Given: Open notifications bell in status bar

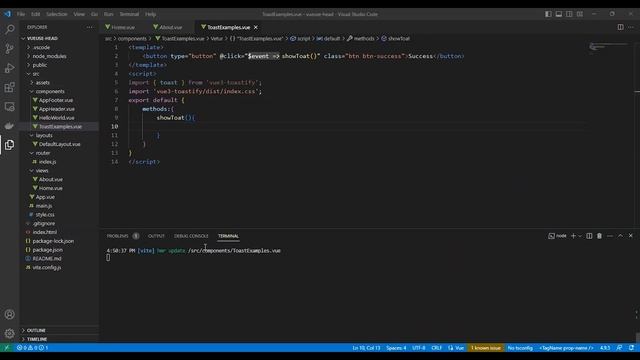Looking at the screenshot, I should pos(631,348).
